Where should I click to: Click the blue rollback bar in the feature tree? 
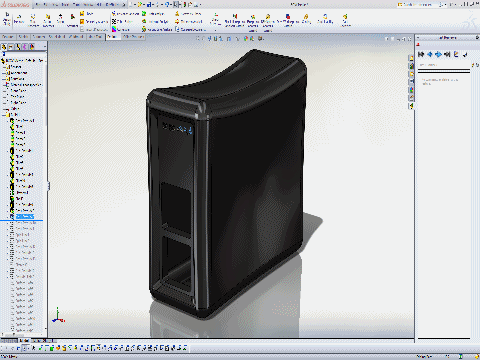coord(21,220)
